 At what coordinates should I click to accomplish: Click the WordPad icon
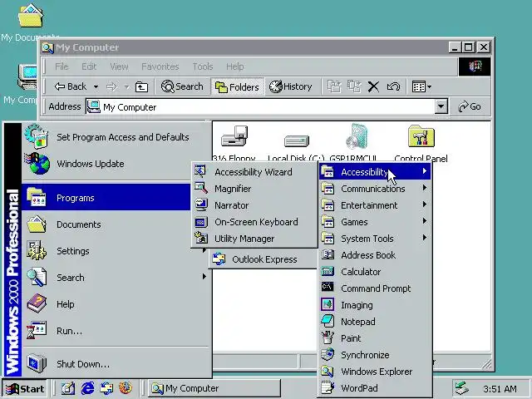pyautogui.click(x=328, y=388)
